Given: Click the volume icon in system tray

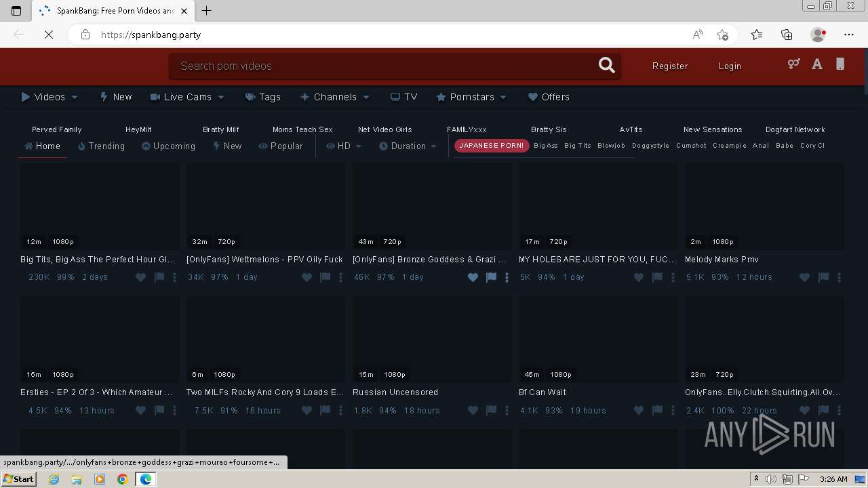Looking at the screenshot, I should tap(771, 479).
